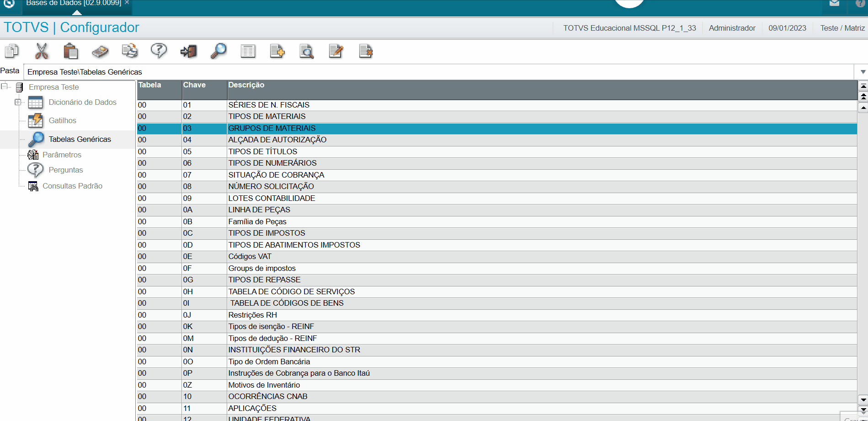Open the Pasta field dropdown arrow
Image resolution: width=868 pixels, height=421 pixels.
coord(862,72)
